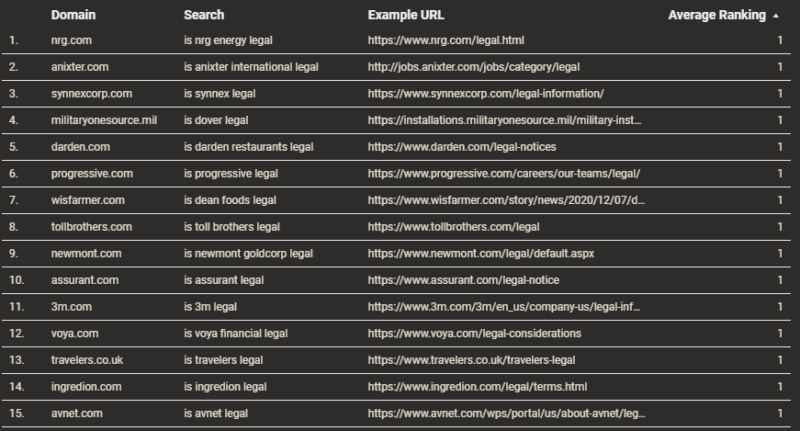
Task: Click the ingredion.com domain cell
Action: coord(86,386)
